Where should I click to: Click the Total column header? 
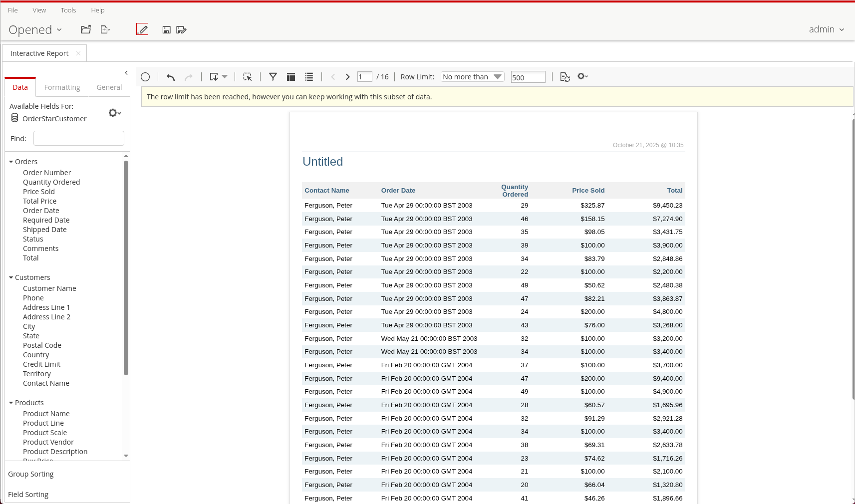click(674, 191)
